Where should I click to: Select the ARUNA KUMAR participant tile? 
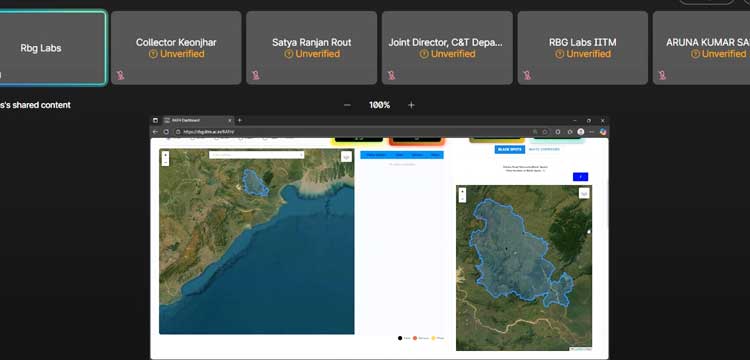click(x=701, y=48)
